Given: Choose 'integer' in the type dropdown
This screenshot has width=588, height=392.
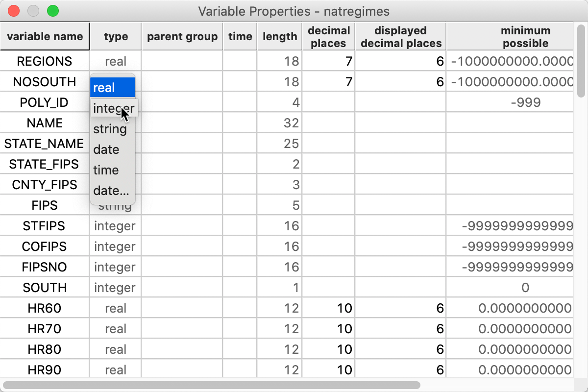Looking at the screenshot, I should click(113, 108).
